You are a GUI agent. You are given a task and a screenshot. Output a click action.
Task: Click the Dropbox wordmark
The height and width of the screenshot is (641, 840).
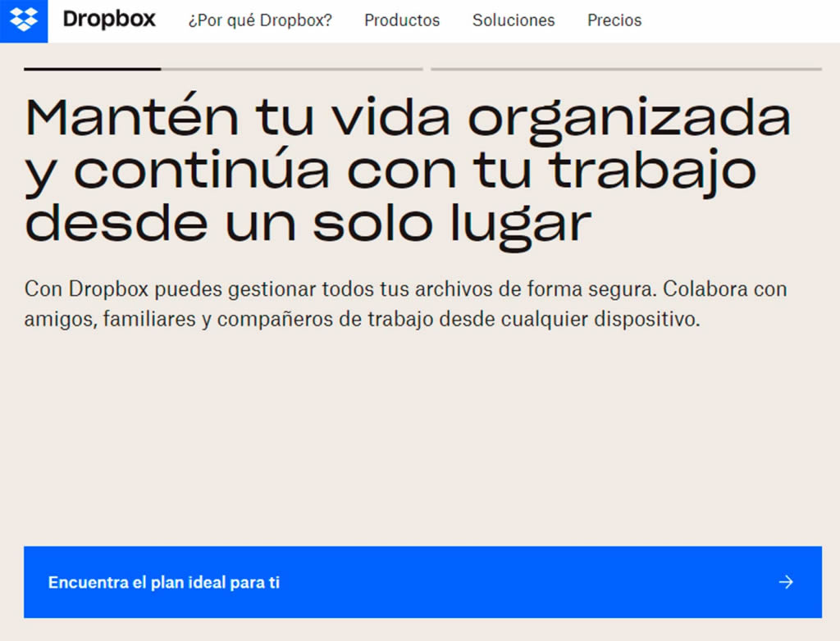pos(109,20)
